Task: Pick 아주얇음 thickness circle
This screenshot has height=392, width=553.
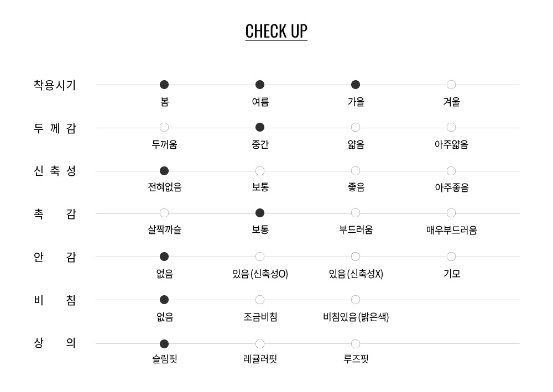Action: 451,128
